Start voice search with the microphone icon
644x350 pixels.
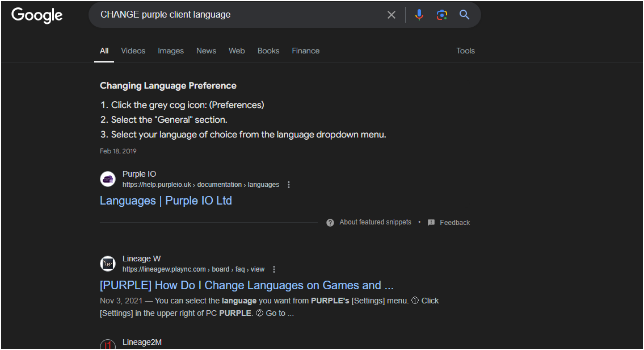[x=419, y=15]
